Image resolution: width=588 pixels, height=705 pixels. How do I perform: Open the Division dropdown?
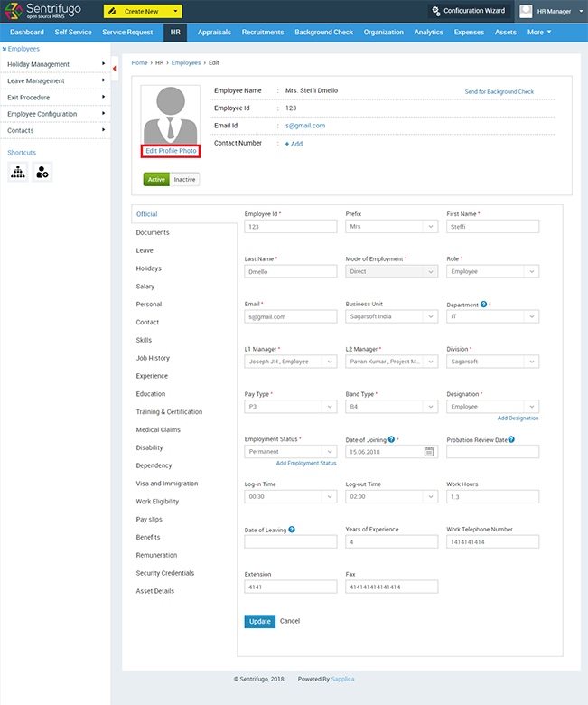pos(493,362)
